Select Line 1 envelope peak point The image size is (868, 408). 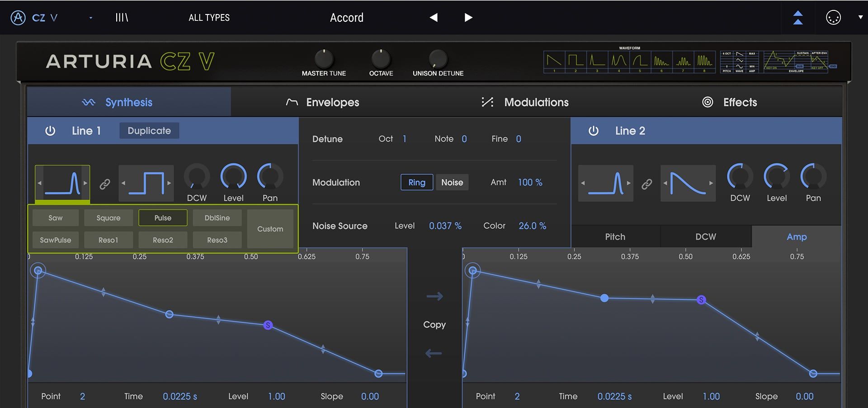38,271
